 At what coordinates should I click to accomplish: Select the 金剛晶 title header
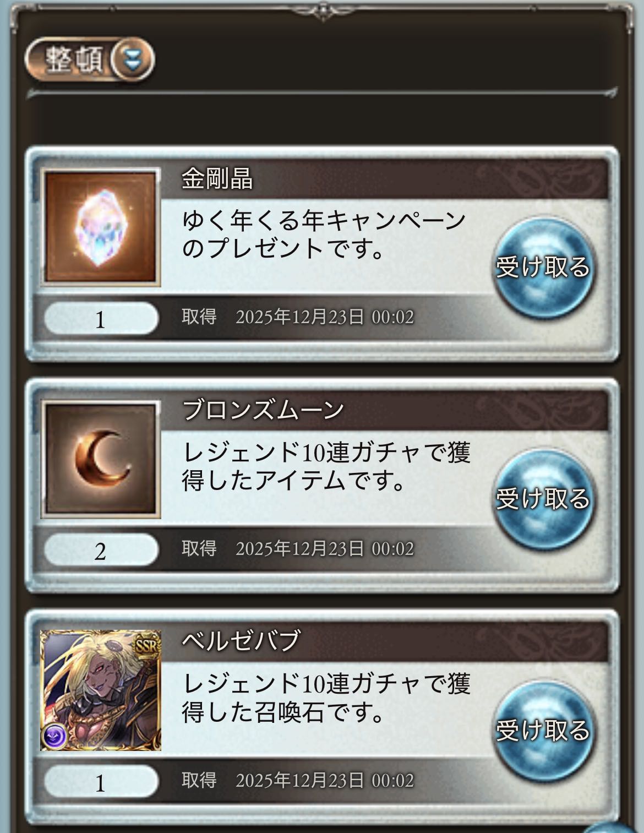(x=217, y=179)
